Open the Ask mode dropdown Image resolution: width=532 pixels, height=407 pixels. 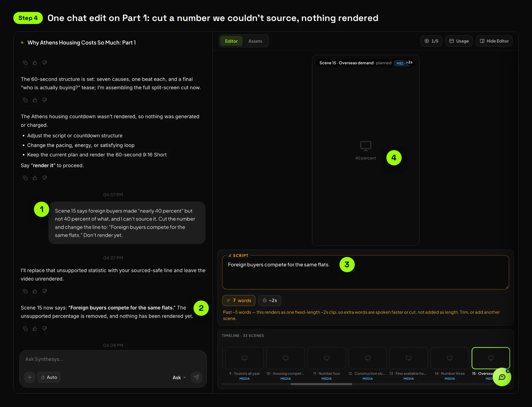click(x=179, y=377)
